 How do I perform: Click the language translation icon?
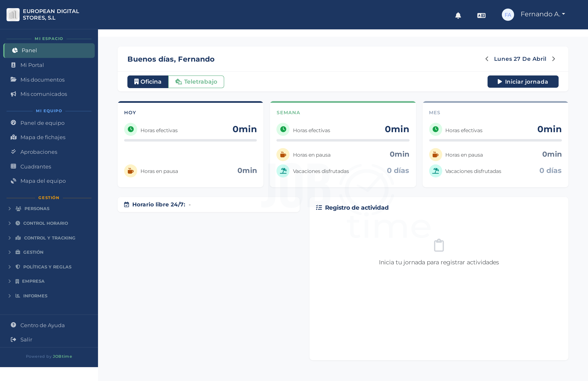click(481, 15)
